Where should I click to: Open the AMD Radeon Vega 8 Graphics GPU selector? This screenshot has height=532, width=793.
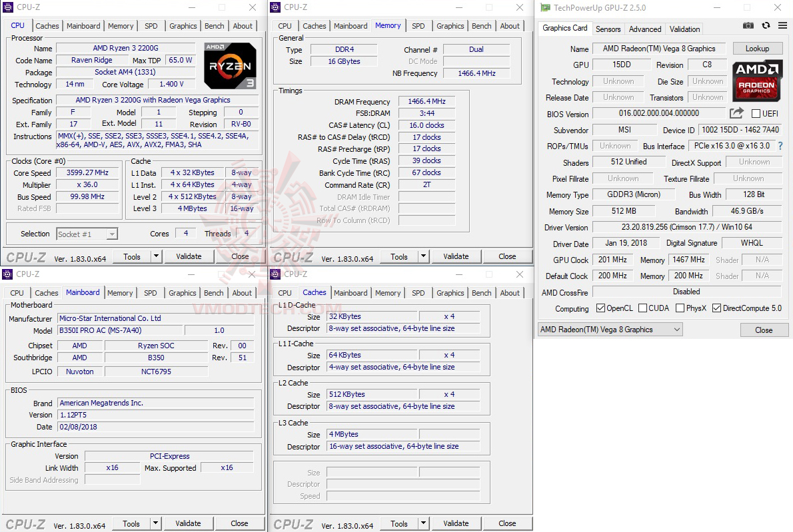click(610, 330)
